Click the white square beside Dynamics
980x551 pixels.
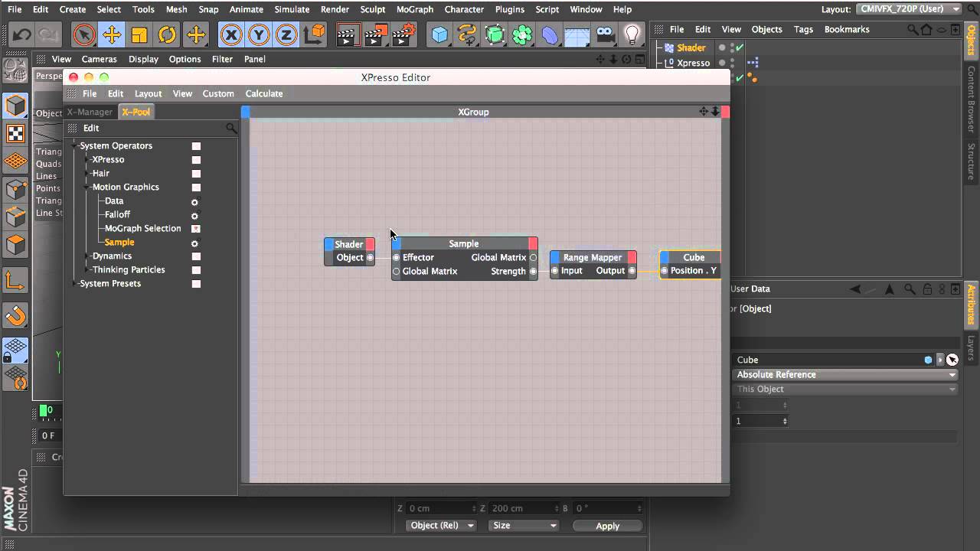pos(196,256)
